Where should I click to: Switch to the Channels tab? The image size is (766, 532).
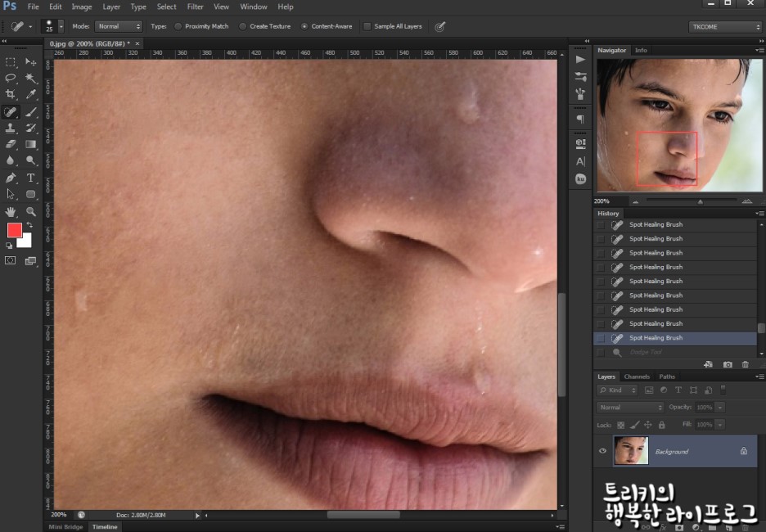click(636, 376)
